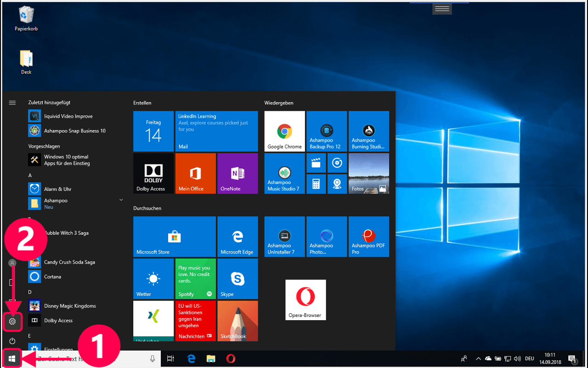Open the Papierkorb desktop icon

coord(26,19)
